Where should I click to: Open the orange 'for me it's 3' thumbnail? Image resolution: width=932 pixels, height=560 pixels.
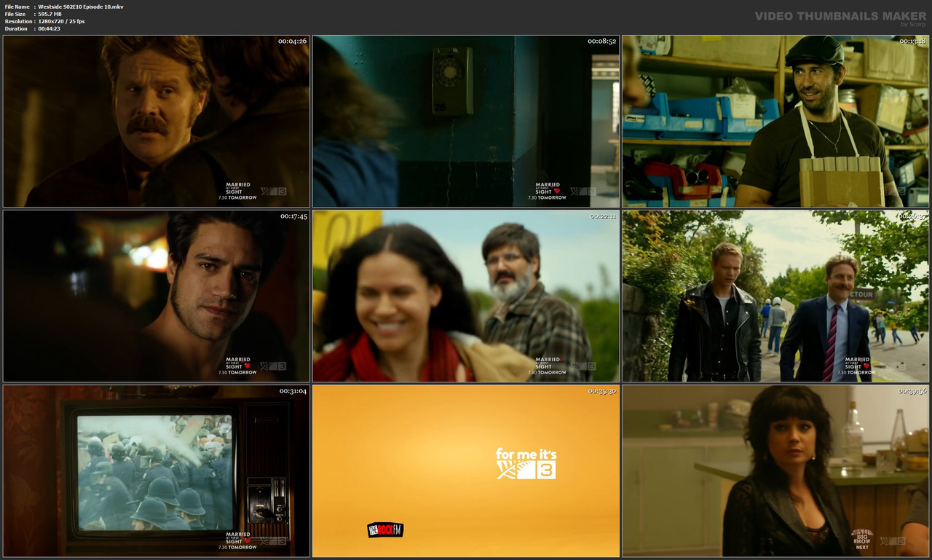(x=466, y=471)
